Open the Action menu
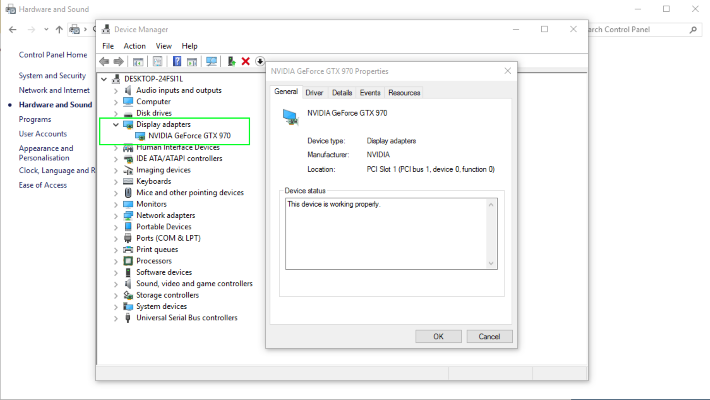Screen dimensions: 710x400 point(134,46)
